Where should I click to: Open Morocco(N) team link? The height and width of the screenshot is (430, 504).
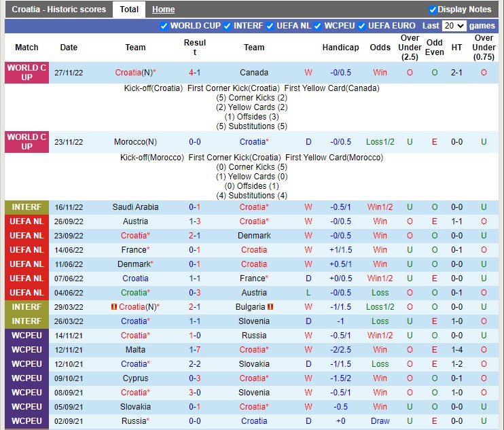pyautogui.click(x=135, y=142)
